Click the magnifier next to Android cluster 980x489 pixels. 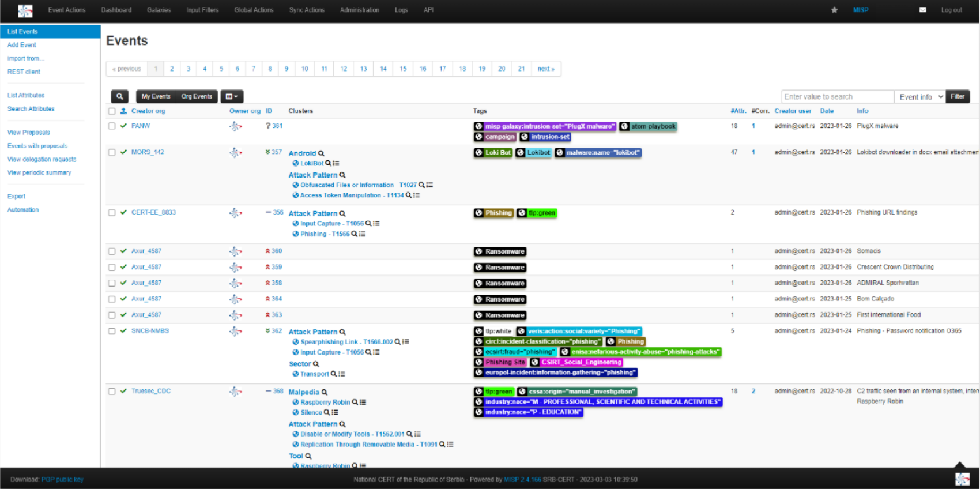321,153
